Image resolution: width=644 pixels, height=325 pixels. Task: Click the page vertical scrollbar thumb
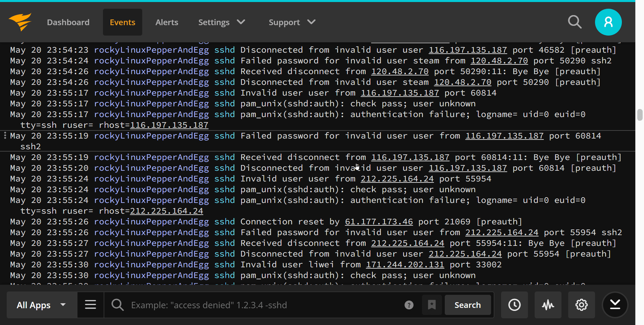coord(640,115)
